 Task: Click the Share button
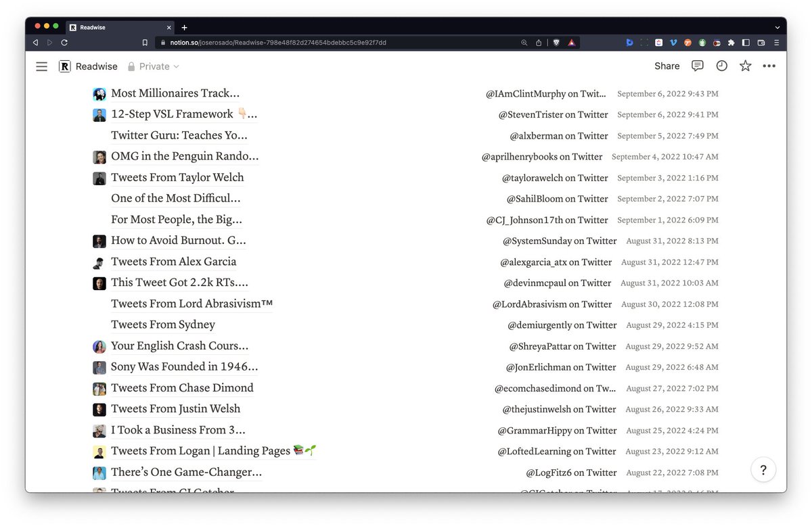point(667,66)
